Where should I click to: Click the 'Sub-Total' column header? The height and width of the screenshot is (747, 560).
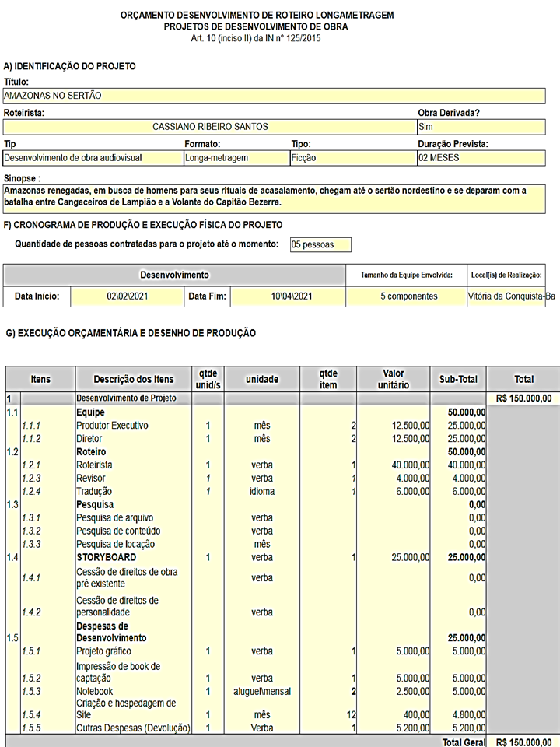click(x=458, y=380)
